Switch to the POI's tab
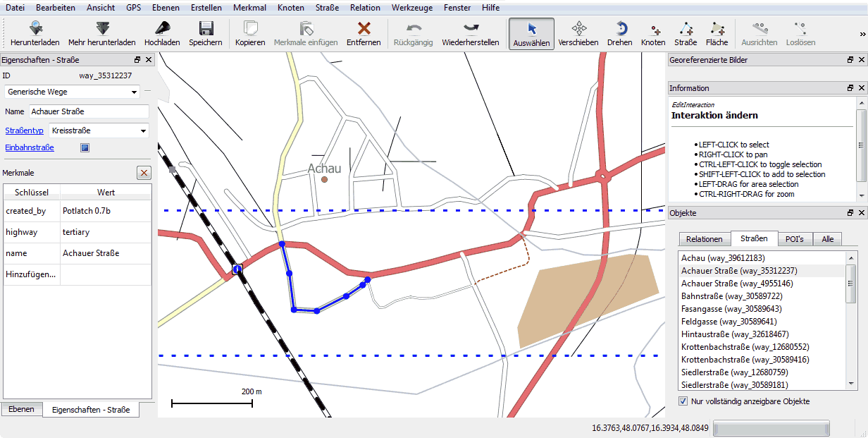 point(795,239)
